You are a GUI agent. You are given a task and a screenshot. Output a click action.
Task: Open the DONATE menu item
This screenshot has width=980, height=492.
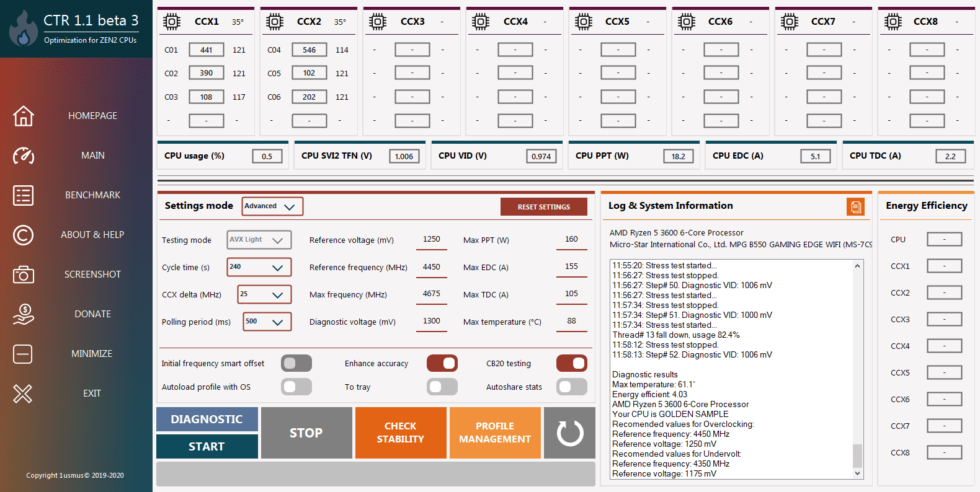click(x=92, y=314)
